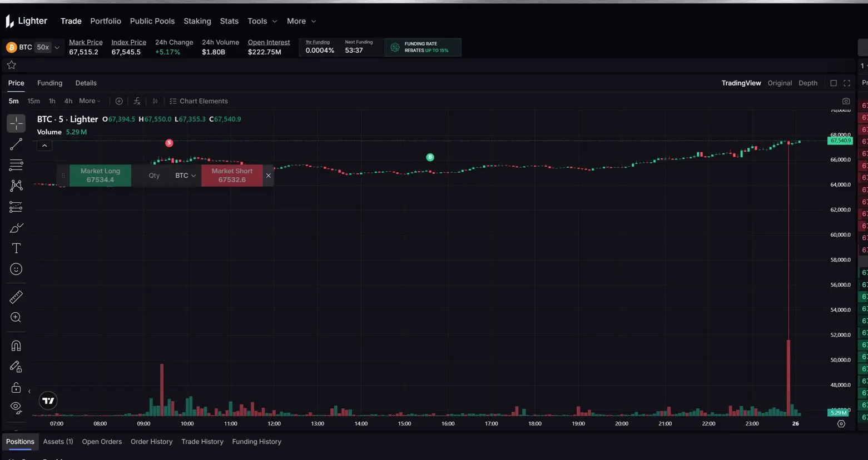This screenshot has height=460, width=868.
Task: Open the Trade History tab
Action: coord(202,442)
